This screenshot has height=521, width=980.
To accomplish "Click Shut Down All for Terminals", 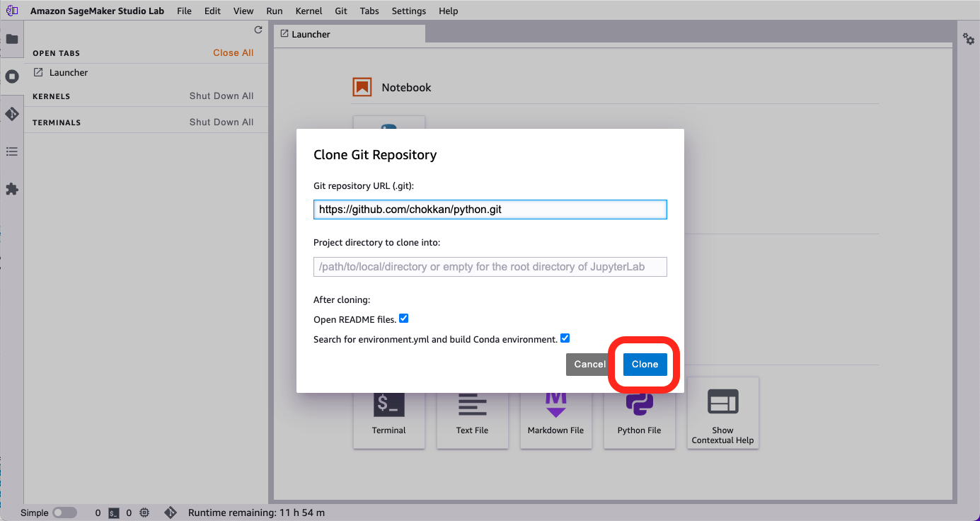I will click(221, 122).
